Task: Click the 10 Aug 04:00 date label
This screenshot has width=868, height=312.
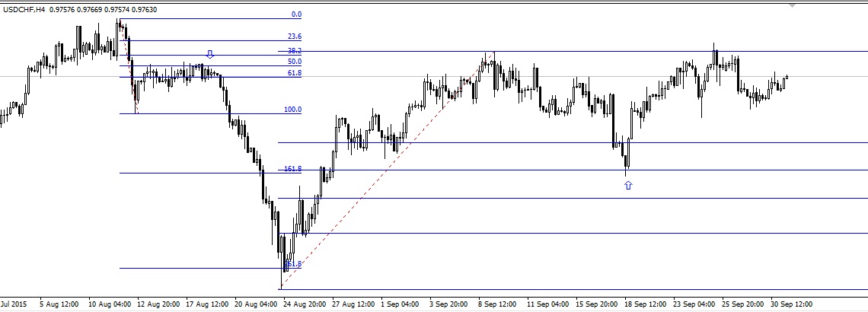Action: pyautogui.click(x=109, y=304)
